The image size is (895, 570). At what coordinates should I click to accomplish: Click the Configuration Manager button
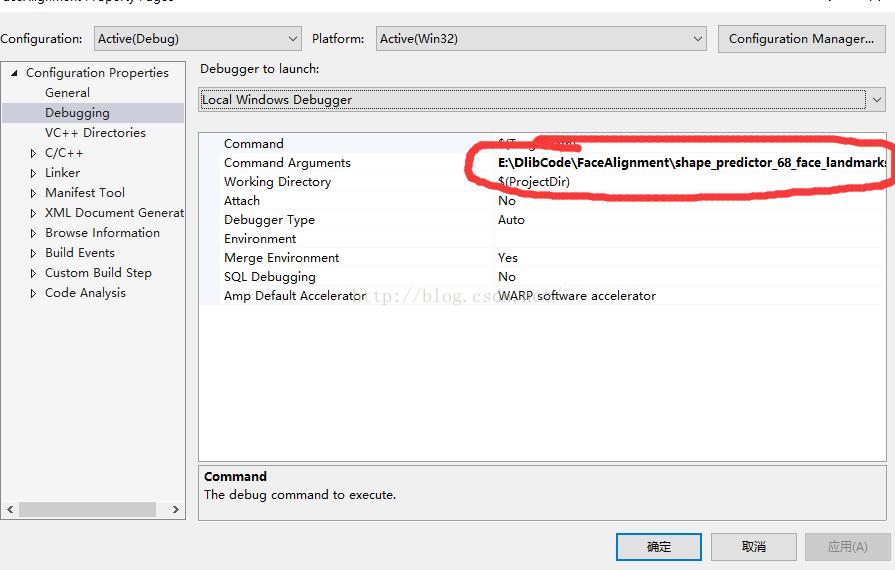pos(801,39)
